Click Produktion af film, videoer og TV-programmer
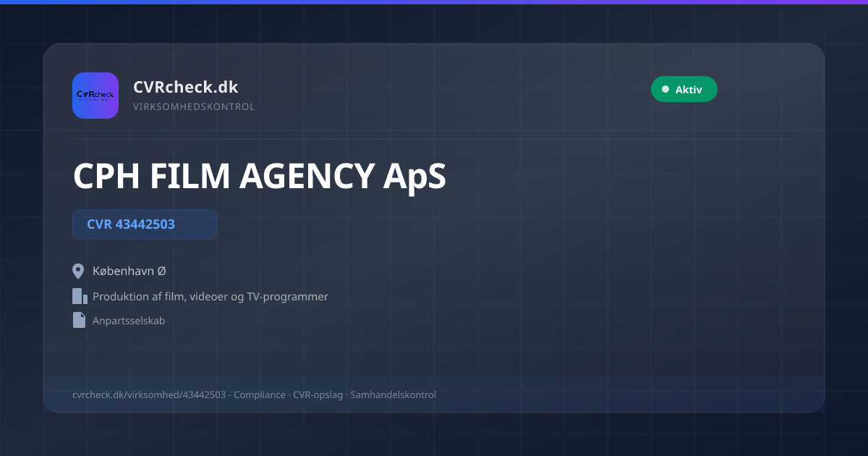This screenshot has width=868, height=456. tap(210, 297)
